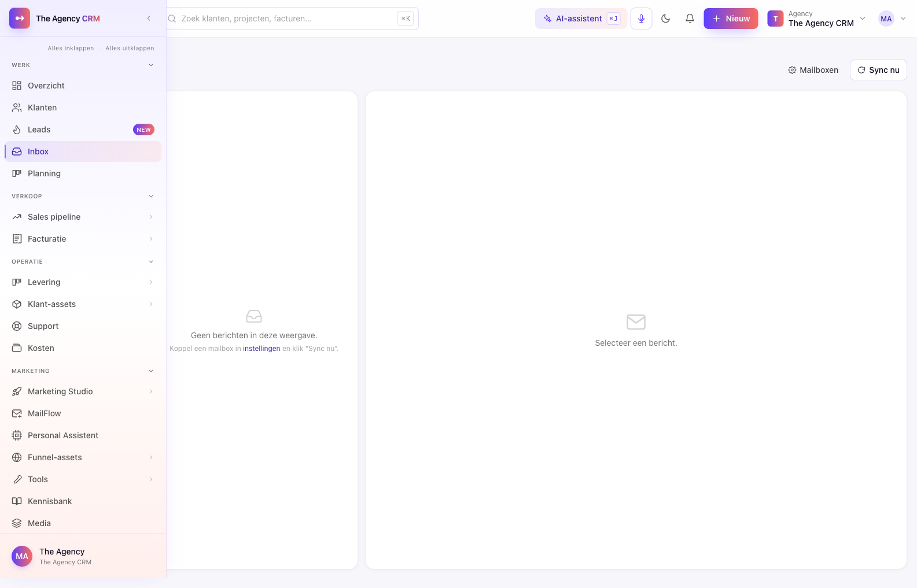Expand Tools submenu chevron

tap(151, 479)
